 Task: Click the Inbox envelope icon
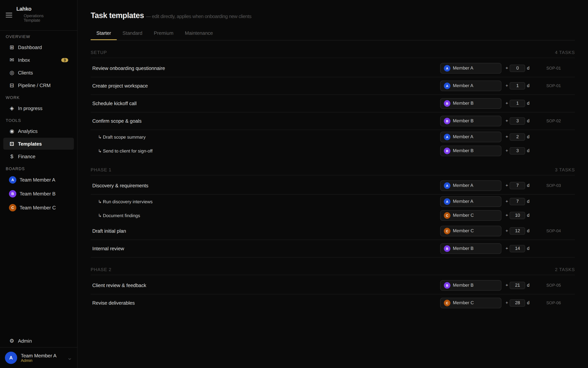pos(12,60)
